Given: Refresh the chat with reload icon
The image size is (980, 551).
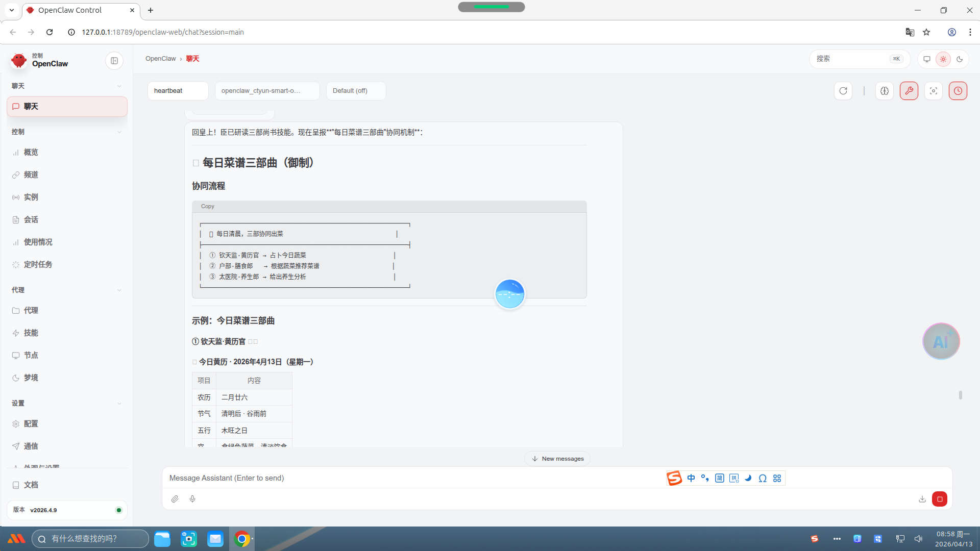Looking at the screenshot, I should (x=843, y=91).
